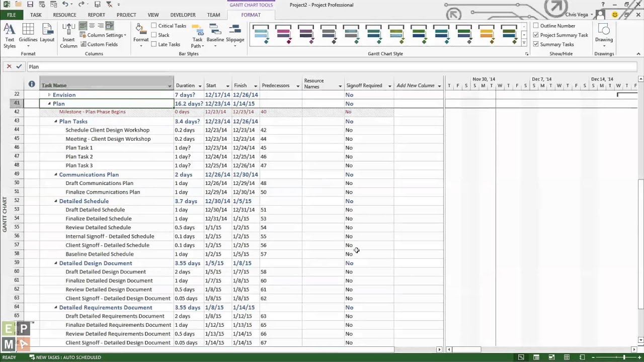The width and height of the screenshot is (644, 362).
Task: Open the Help question mark
Action: [x=603, y=5]
